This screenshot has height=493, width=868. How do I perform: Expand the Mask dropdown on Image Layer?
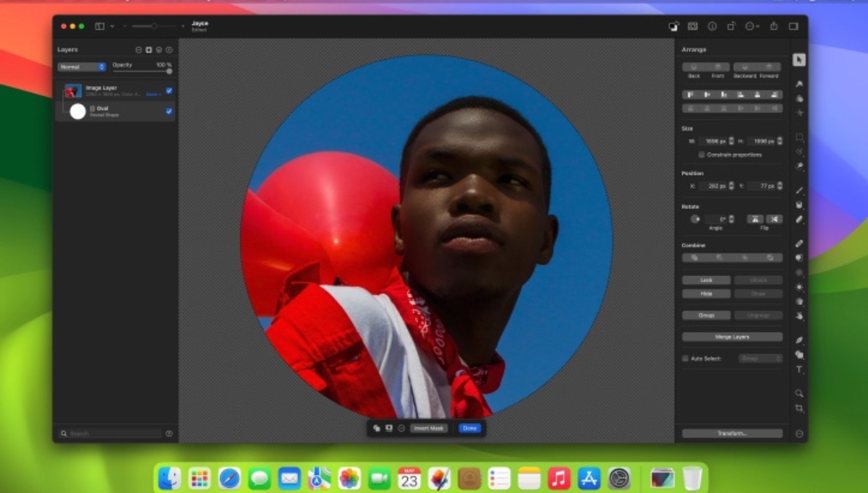pyautogui.click(x=153, y=95)
